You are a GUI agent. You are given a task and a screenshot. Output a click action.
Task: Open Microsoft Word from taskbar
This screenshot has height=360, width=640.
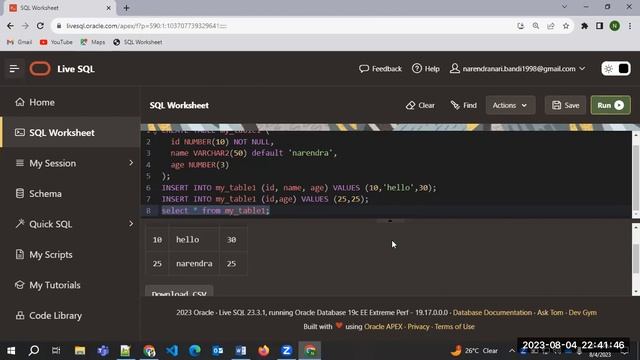point(241,351)
